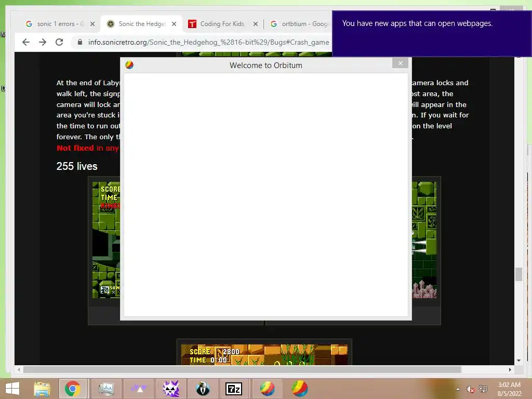Click the muted volume tray icon
The image size is (532, 399).
tap(470, 389)
